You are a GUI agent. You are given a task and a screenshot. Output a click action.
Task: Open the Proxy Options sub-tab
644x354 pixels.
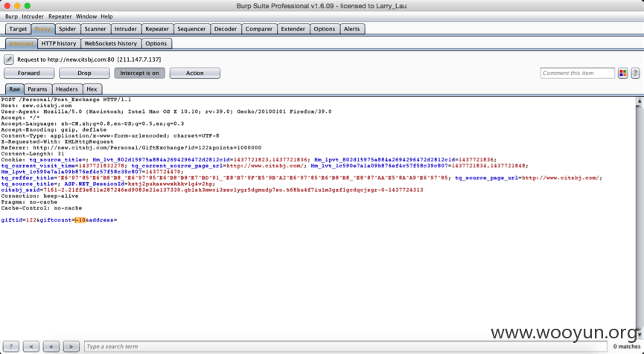tap(156, 43)
